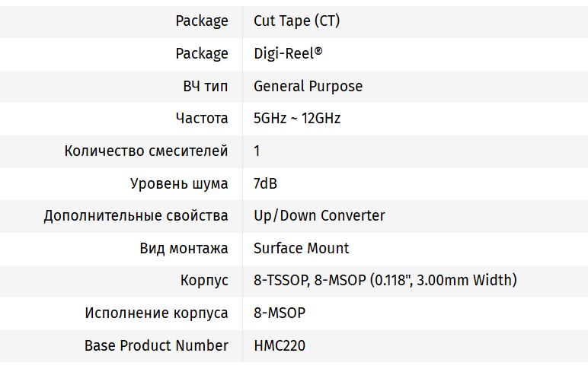The image size is (588, 372).
Task: Click the "Дополнительные свойства" label
Action: coord(136,215)
